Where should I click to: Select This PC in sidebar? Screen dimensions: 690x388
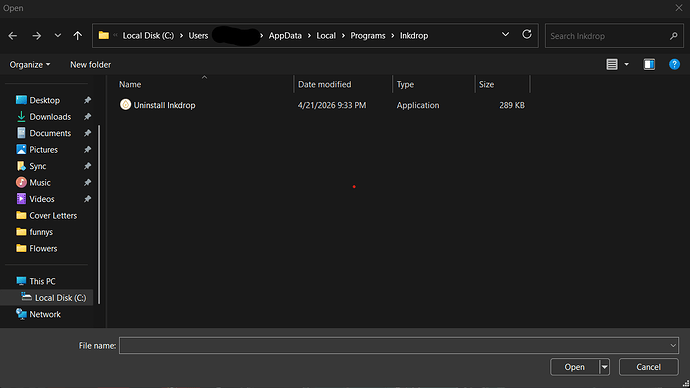click(x=42, y=281)
